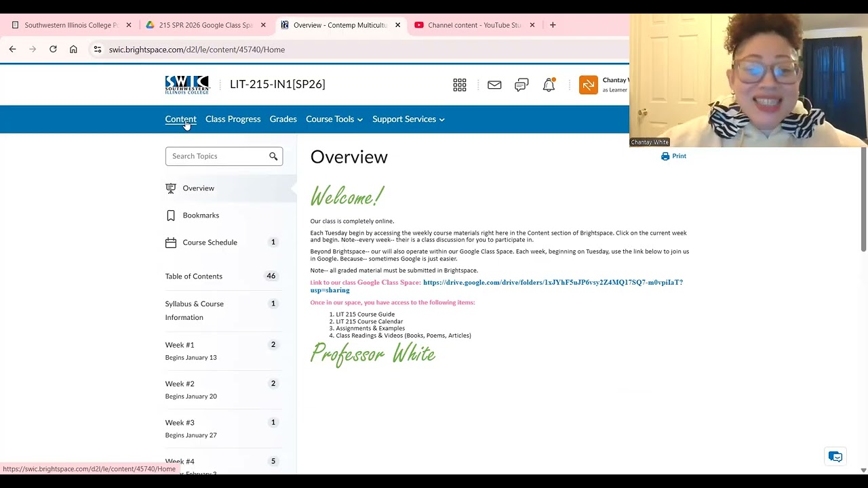Open the message alerts envelope icon
The height and width of the screenshot is (488, 868).
click(494, 85)
